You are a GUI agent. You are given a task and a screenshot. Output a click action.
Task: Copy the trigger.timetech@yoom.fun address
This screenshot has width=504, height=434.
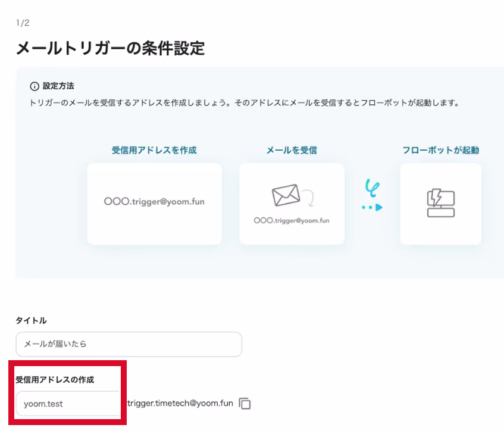pyautogui.click(x=245, y=404)
